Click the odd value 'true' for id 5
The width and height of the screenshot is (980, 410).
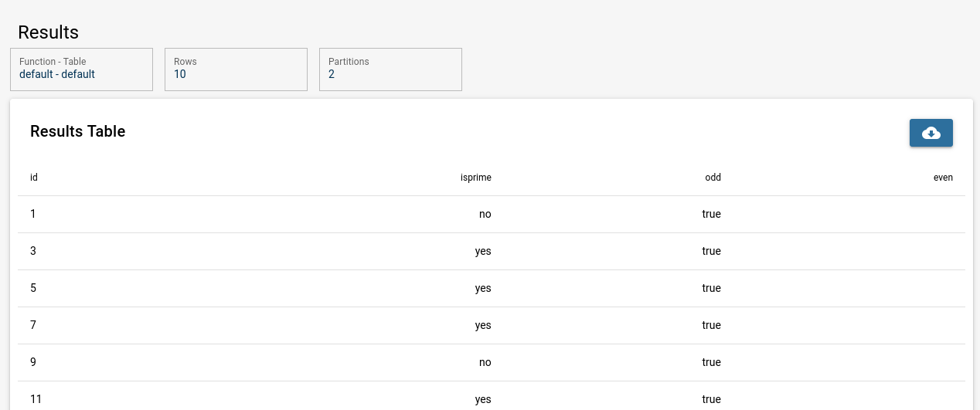[x=711, y=288]
